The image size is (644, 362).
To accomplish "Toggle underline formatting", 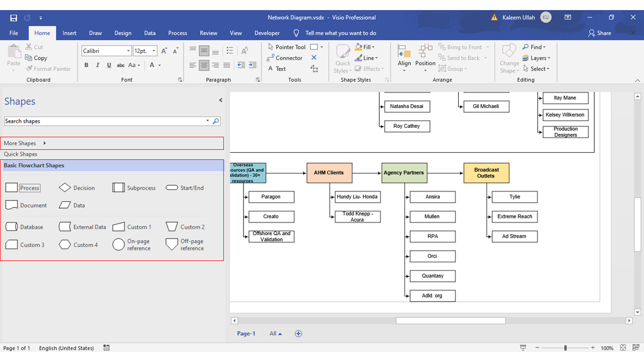I will [x=109, y=65].
